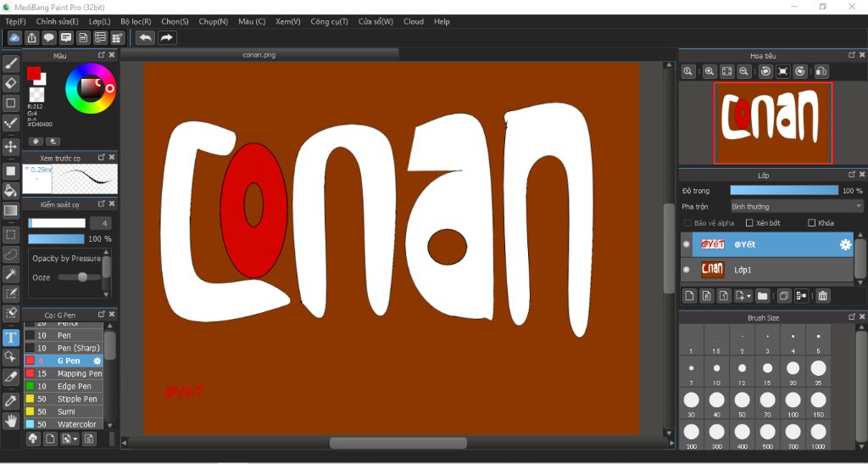Viewport: 868px width, 464px height.
Task: Select the Eyedropper tool
Action: tap(10, 401)
